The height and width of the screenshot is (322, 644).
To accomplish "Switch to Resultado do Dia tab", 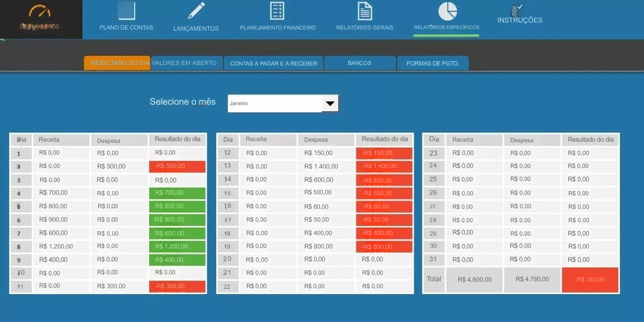I will click(x=117, y=63).
